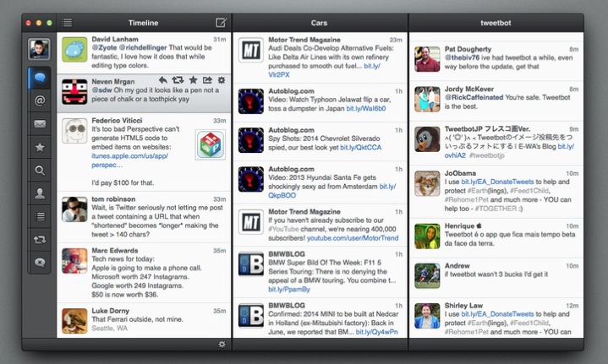The width and height of the screenshot is (608, 364).
Task: Open Mentions via the @ sidebar icon
Action: tap(39, 101)
